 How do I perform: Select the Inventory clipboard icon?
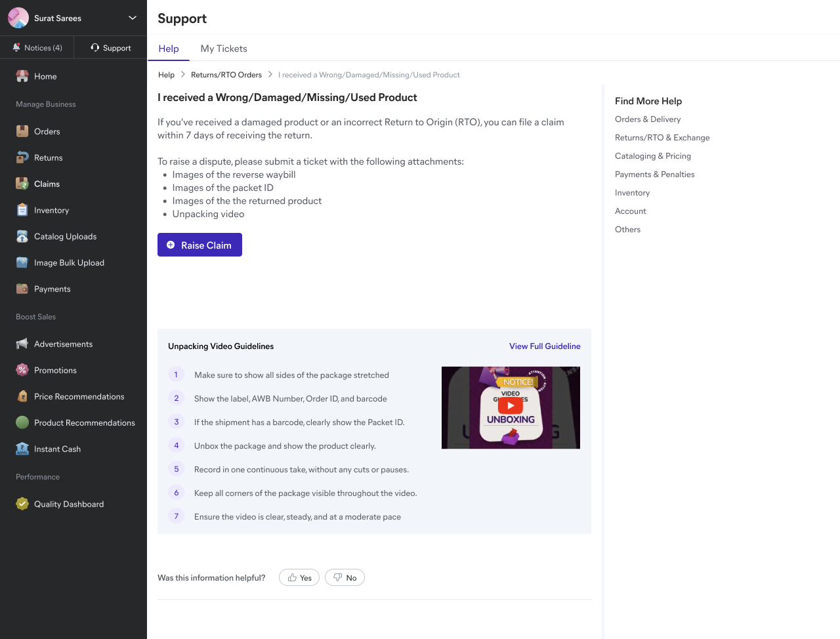tap(22, 210)
